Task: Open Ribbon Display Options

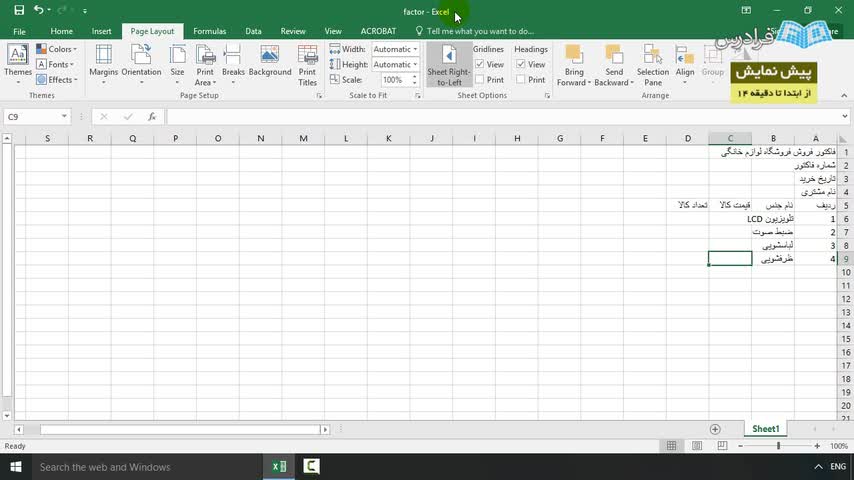Action: click(x=746, y=10)
